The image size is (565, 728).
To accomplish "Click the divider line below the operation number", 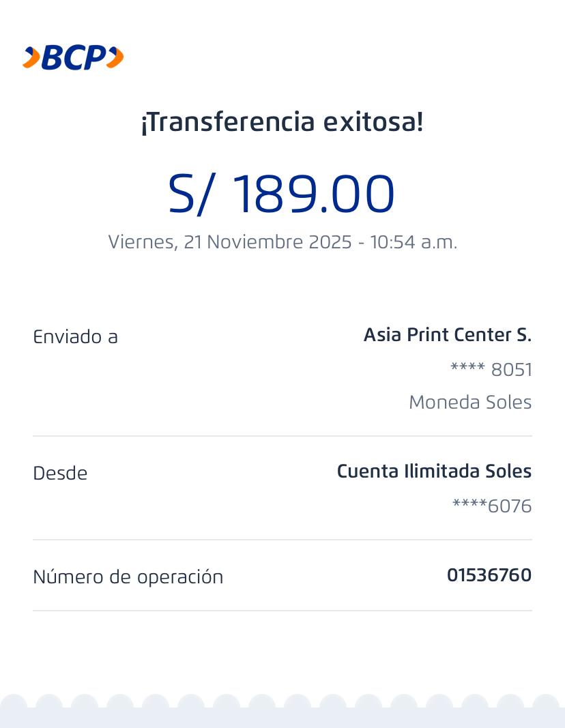I will pos(282,611).
